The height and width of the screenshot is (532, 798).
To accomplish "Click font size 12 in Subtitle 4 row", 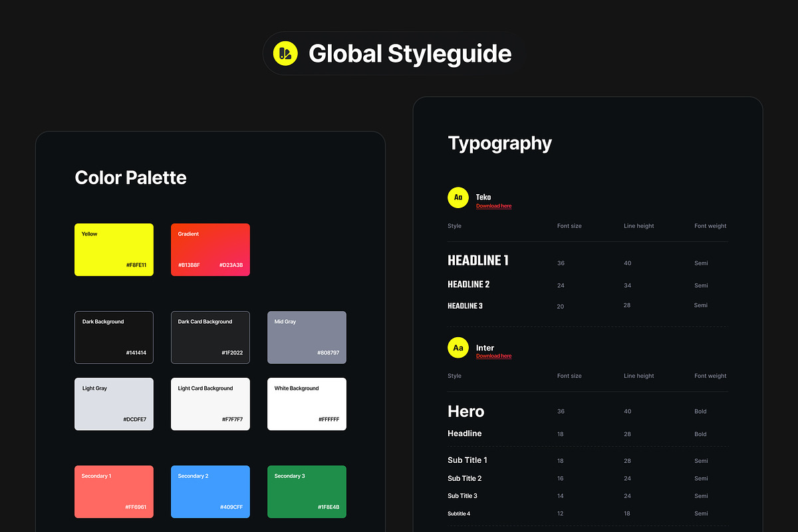I will click(x=561, y=513).
